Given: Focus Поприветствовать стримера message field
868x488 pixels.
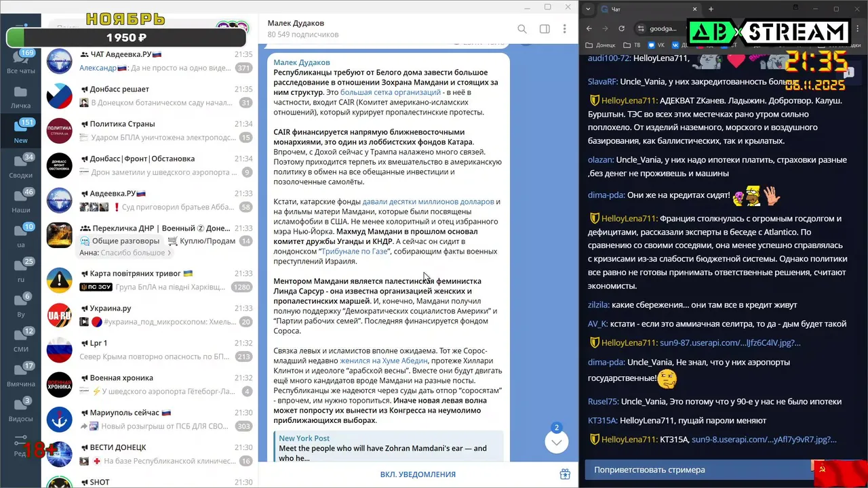Looking at the screenshot, I should 698,470.
